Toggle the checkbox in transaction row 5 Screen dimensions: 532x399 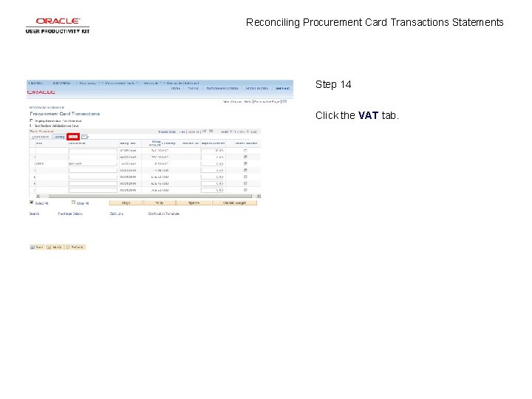point(245,177)
